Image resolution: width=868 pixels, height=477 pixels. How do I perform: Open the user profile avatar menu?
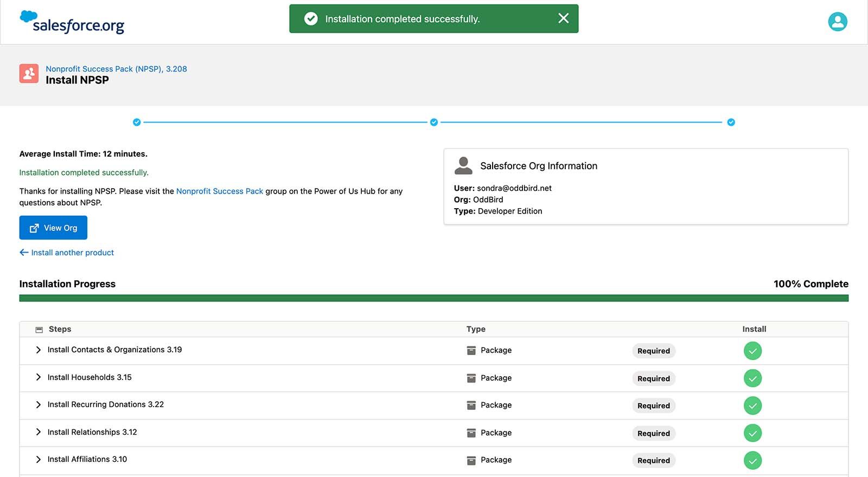pos(837,22)
